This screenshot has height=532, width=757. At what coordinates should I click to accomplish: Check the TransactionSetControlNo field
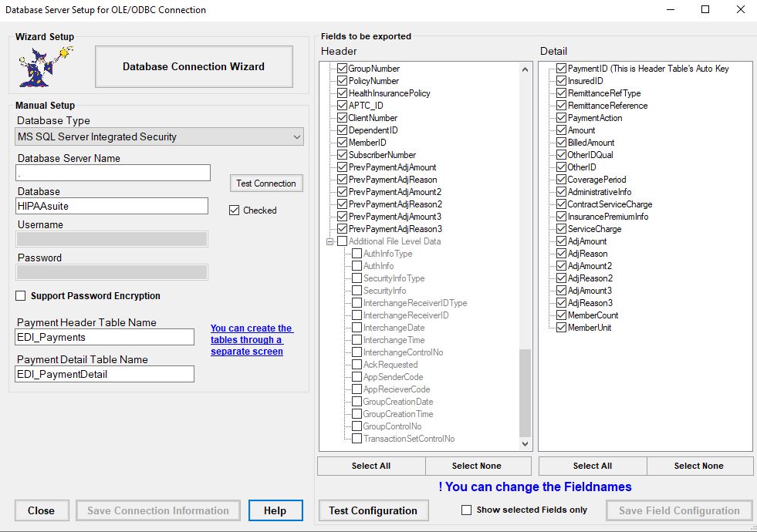[x=357, y=439]
